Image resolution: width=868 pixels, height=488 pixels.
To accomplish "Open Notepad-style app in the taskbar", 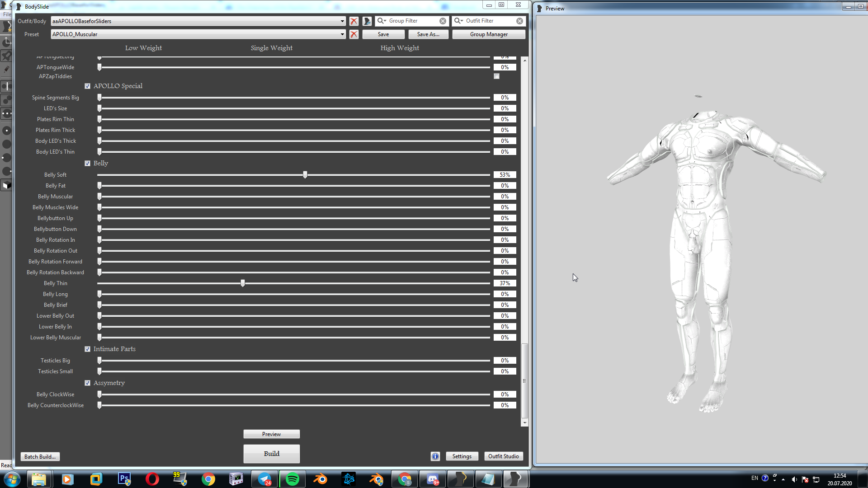I will click(x=488, y=479).
